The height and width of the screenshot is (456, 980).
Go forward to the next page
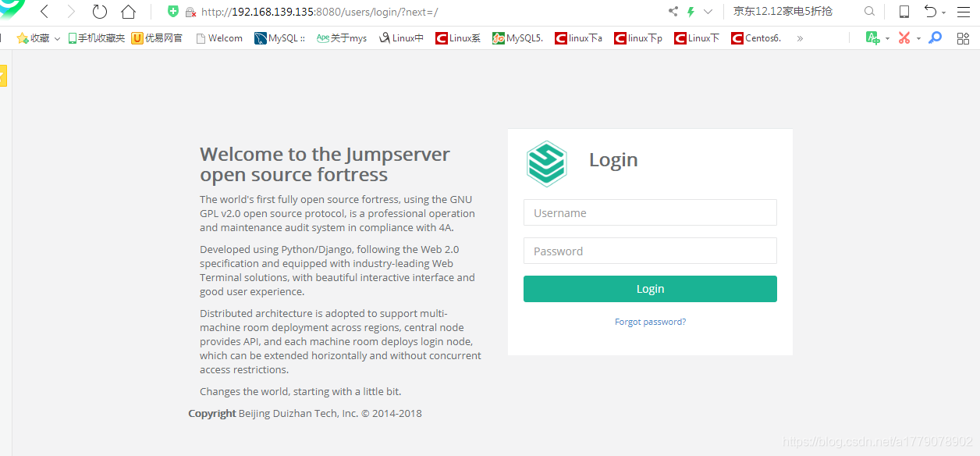(x=71, y=12)
